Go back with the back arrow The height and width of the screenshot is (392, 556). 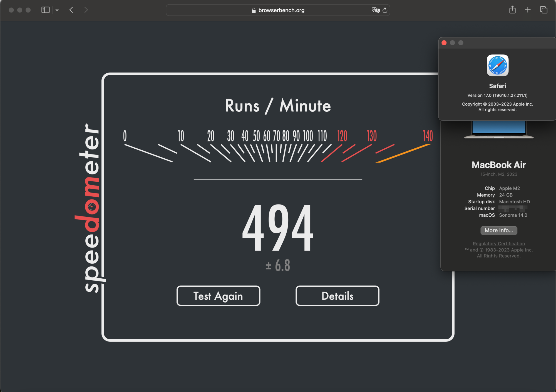point(71,10)
